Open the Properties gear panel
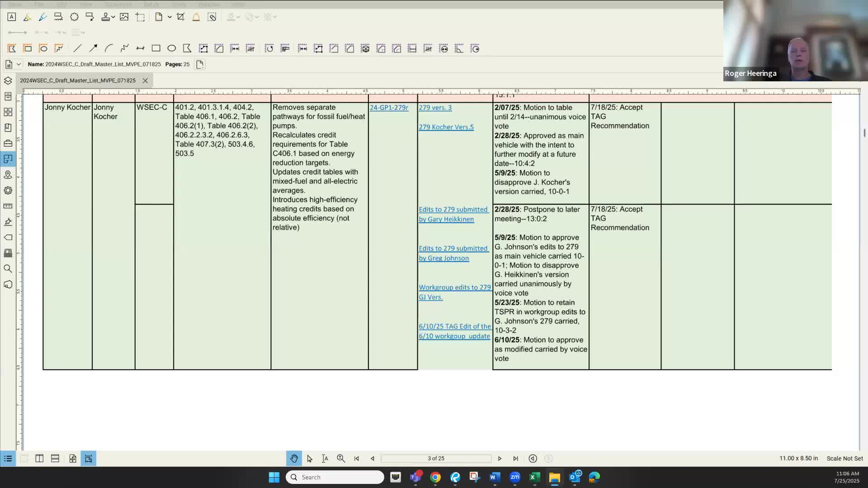The width and height of the screenshot is (868, 488). 8,190
